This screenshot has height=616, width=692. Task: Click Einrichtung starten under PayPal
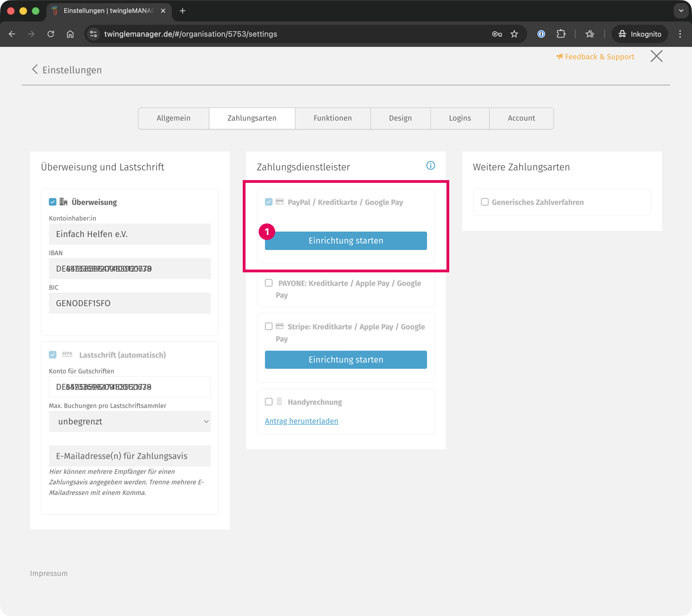pyautogui.click(x=346, y=241)
